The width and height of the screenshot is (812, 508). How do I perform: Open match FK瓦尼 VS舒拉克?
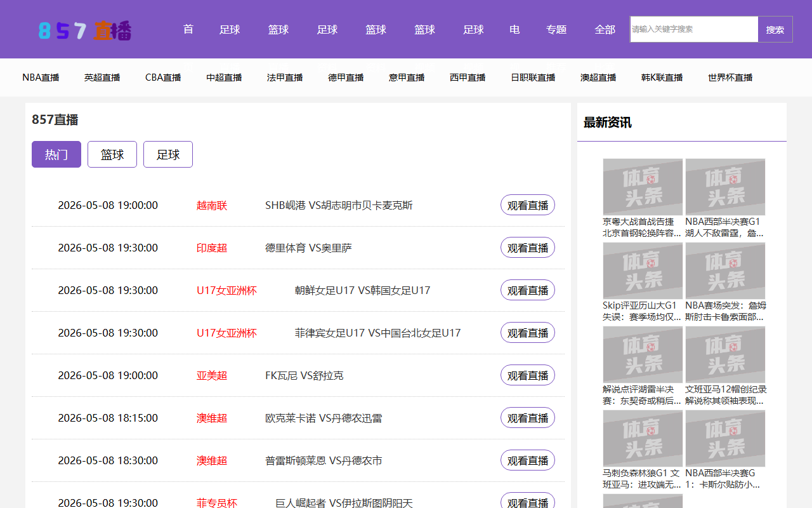[x=304, y=375]
